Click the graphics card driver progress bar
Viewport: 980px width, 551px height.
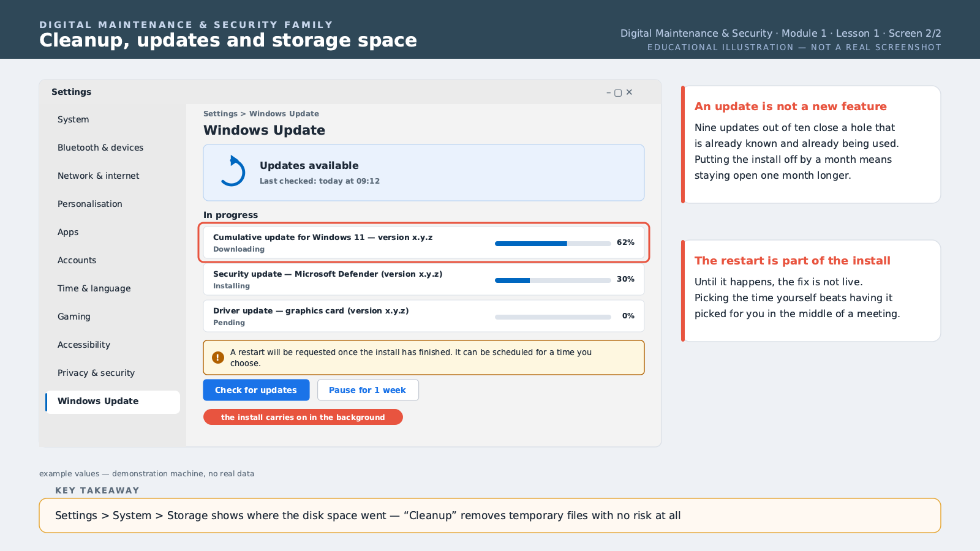(x=553, y=317)
